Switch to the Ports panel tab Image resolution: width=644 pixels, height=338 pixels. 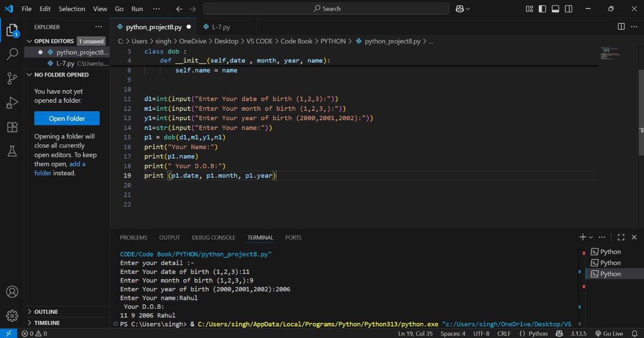[x=294, y=238]
